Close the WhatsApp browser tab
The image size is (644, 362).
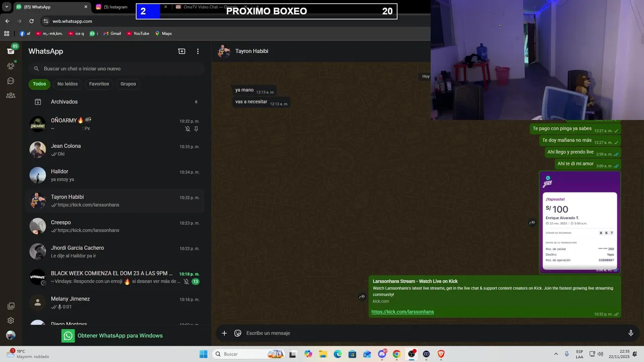(86, 7)
